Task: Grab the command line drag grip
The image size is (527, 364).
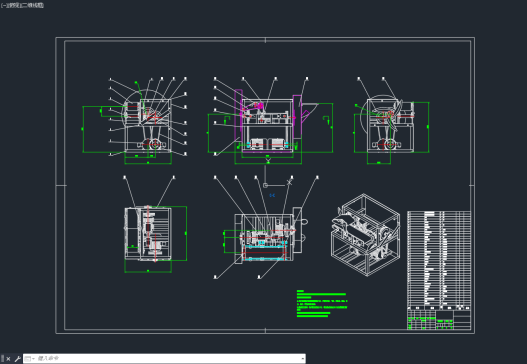Action: [3, 359]
